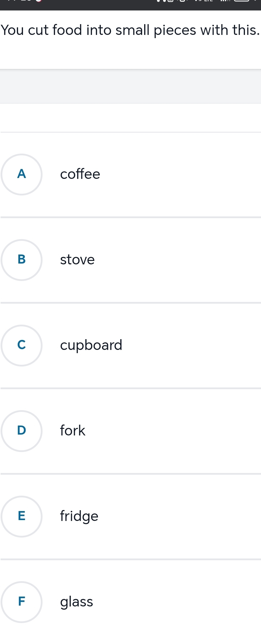Choose the E radio circle

pos(22,516)
